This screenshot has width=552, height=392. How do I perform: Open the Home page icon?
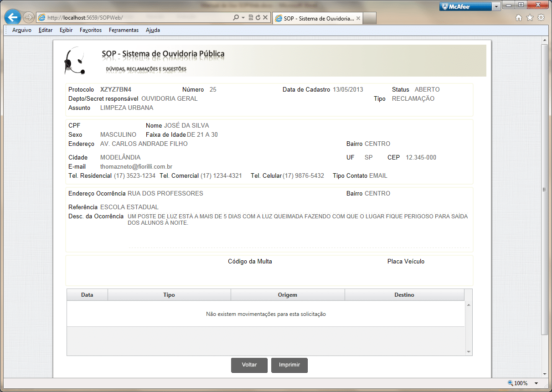tap(518, 18)
